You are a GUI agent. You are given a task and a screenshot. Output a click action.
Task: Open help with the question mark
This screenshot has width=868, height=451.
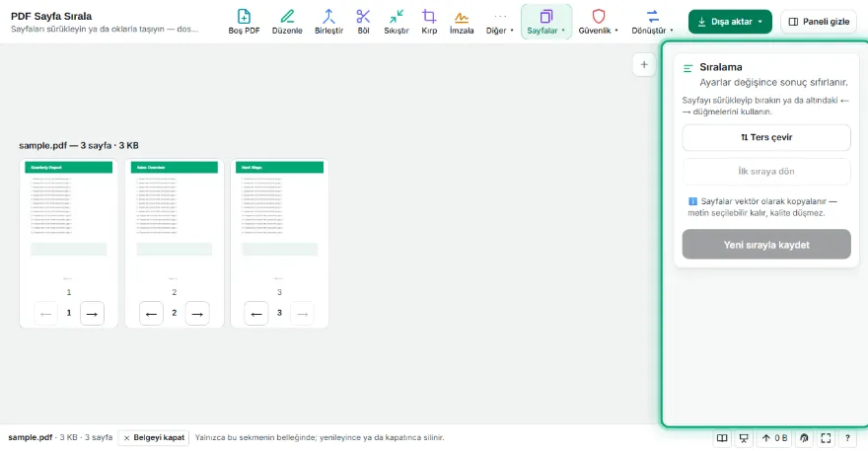pos(847,438)
